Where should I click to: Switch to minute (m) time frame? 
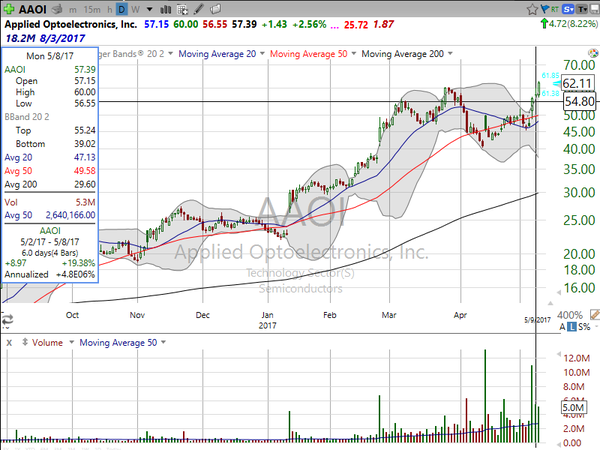click(x=73, y=9)
